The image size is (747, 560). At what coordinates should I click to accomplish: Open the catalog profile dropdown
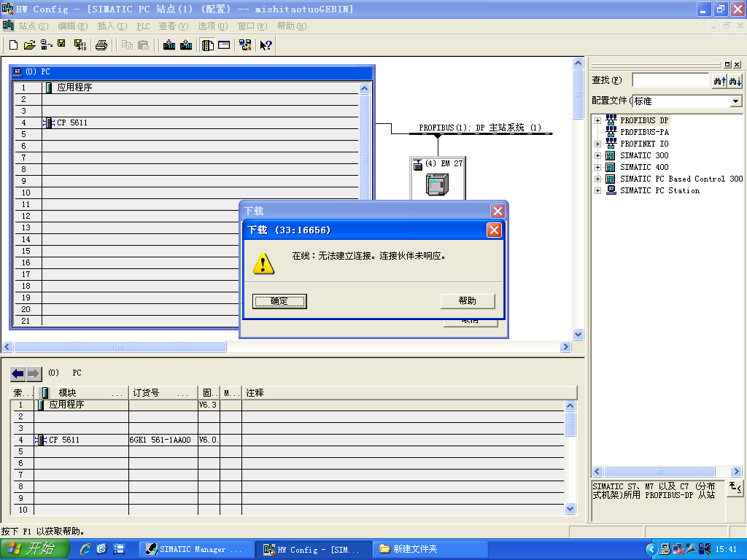[735, 101]
